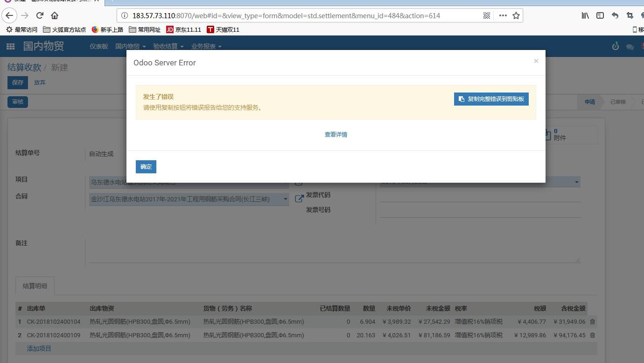Click the browser reload icon
Screen dimensions: 644x363
40,15
